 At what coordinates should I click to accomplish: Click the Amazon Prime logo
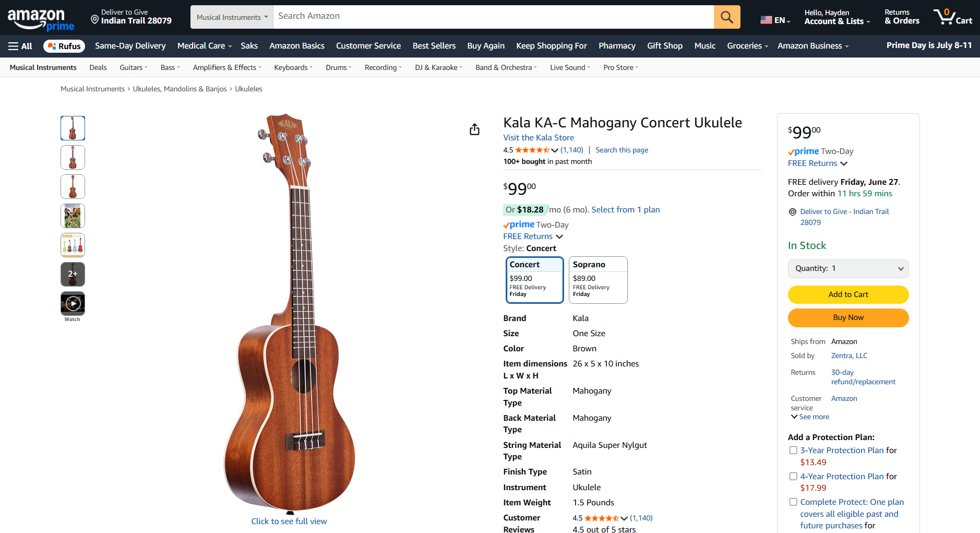pos(41,20)
